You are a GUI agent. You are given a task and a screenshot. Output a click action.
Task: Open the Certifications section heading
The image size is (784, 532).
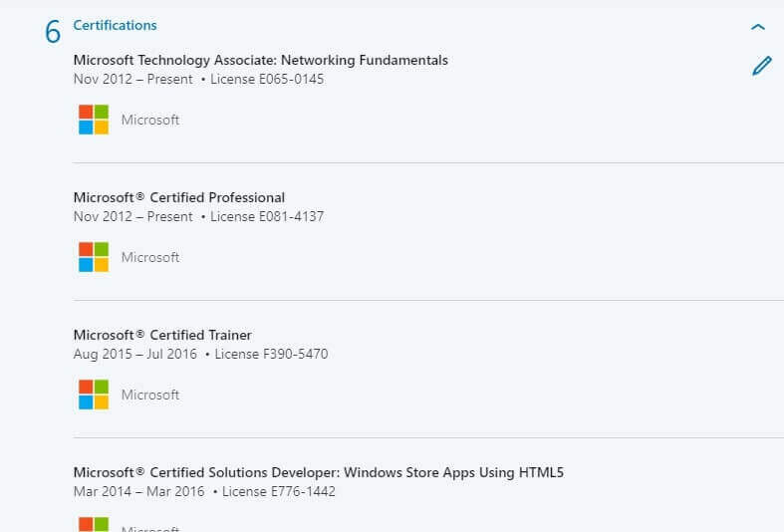(x=115, y=26)
